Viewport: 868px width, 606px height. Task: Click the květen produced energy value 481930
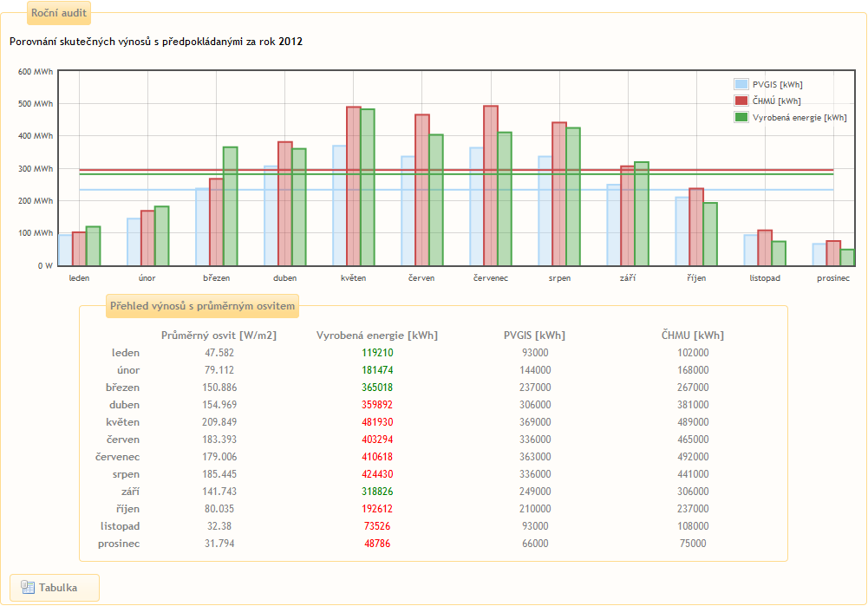[377, 422]
